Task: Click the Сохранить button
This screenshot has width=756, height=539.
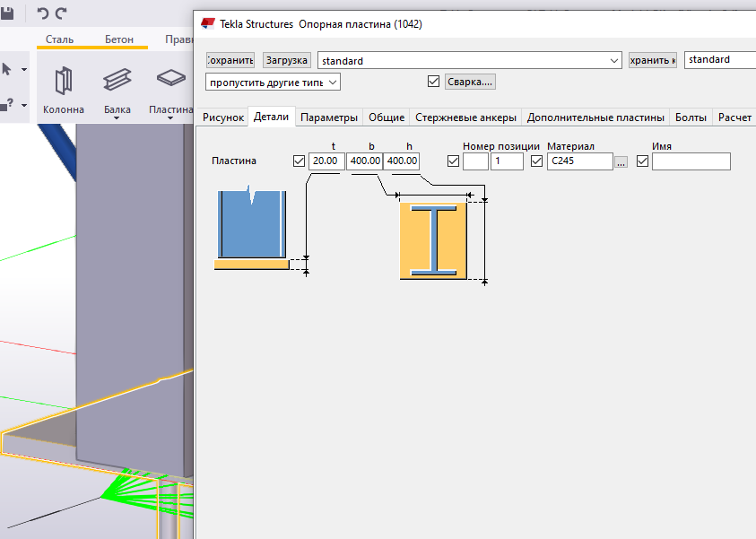Action: (230, 60)
